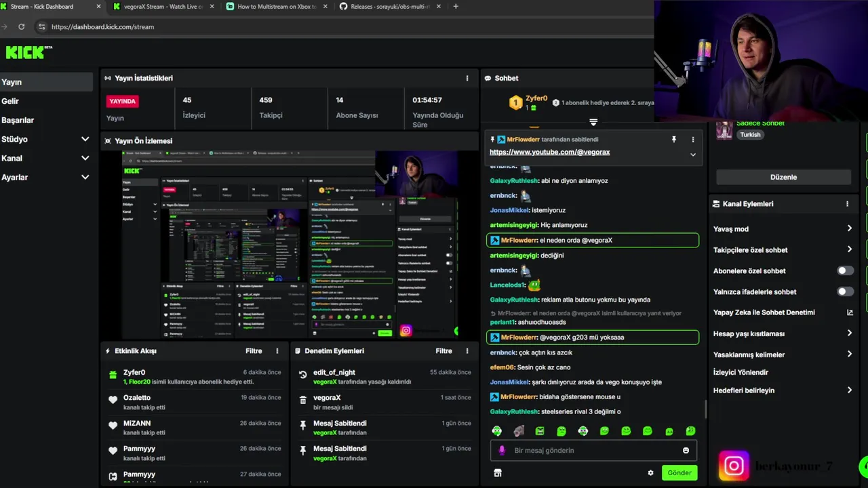Click the trash icon beside vegoraX entry
Screen dimensions: 868x488
pyautogui.click(x=302, y=400)
